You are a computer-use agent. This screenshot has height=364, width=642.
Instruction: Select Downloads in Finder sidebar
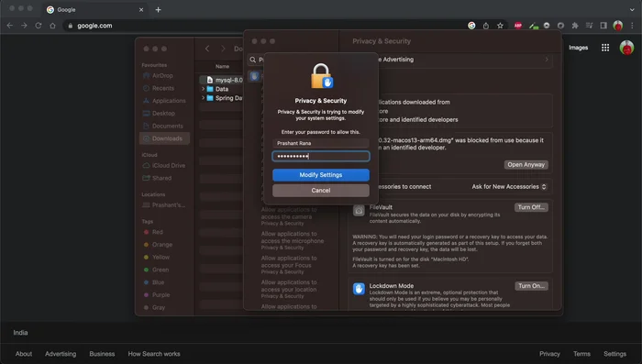pos(164,138)
